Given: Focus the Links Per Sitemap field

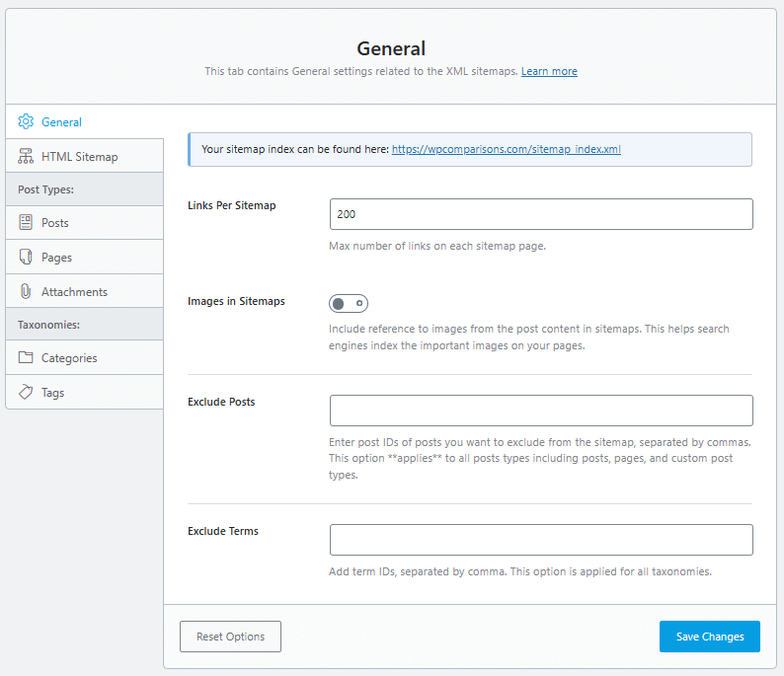Looking at the screenshot, I should coord(541,214).
